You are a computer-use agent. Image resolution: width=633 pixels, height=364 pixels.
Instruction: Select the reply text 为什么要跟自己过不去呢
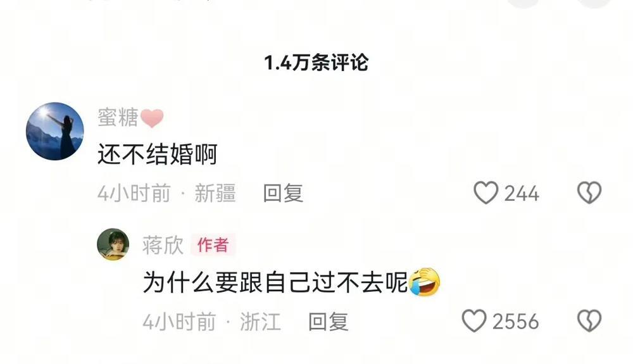275,282
